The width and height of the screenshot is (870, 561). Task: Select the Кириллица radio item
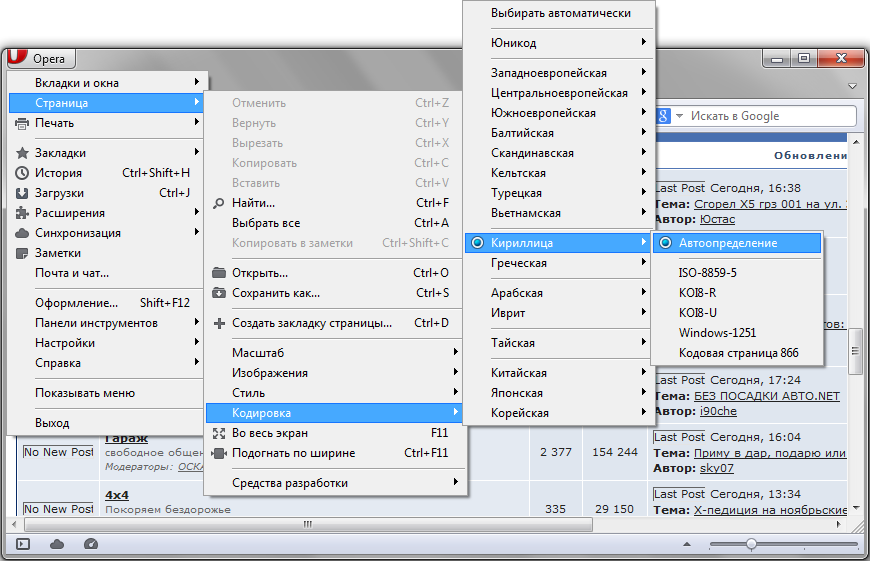(x=558, y=243)
